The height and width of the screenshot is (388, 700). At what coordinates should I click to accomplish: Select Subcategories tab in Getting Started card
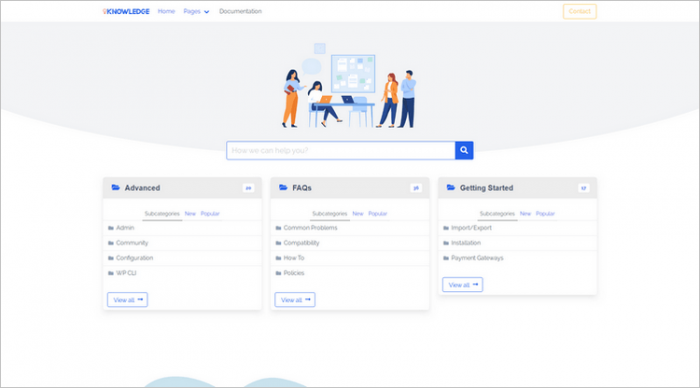coord(497,214)
